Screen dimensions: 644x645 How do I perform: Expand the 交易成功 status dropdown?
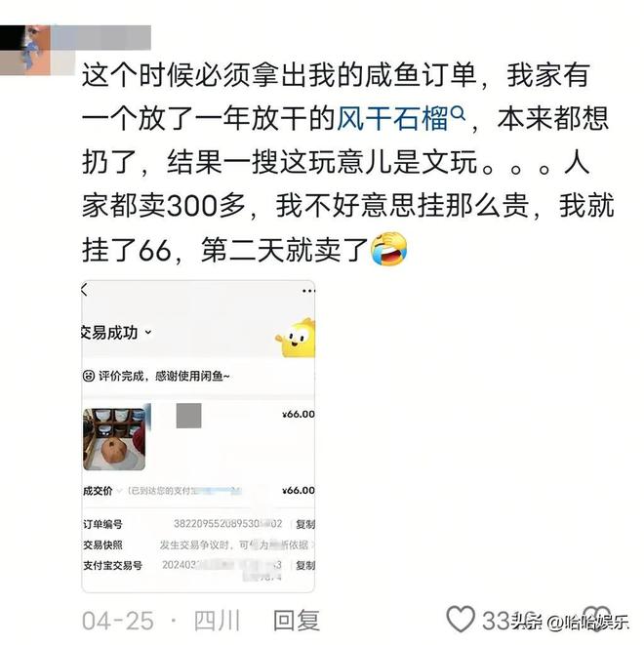pos(149,332)
